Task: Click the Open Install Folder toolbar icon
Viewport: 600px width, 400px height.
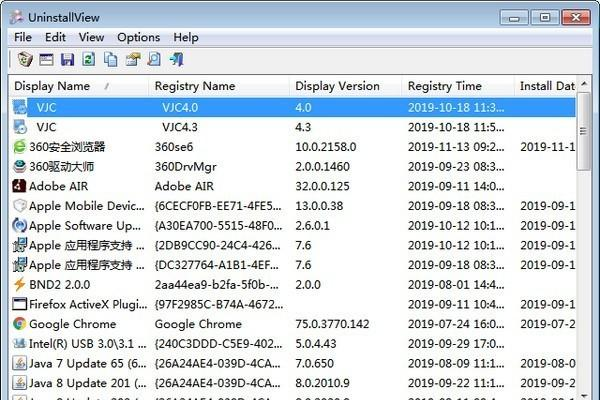Action: pos(132,59)
